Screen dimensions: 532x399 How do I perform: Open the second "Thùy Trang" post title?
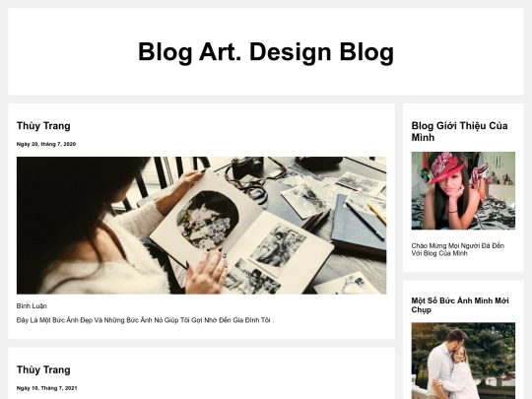43,369
